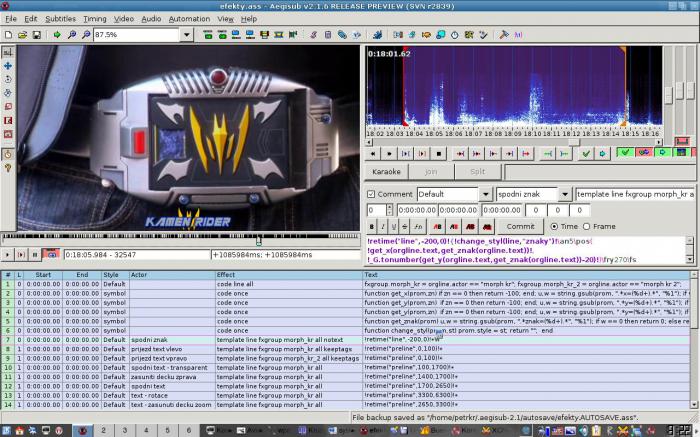
Task: Click the Commit button
Action: (x=520, y=227)
